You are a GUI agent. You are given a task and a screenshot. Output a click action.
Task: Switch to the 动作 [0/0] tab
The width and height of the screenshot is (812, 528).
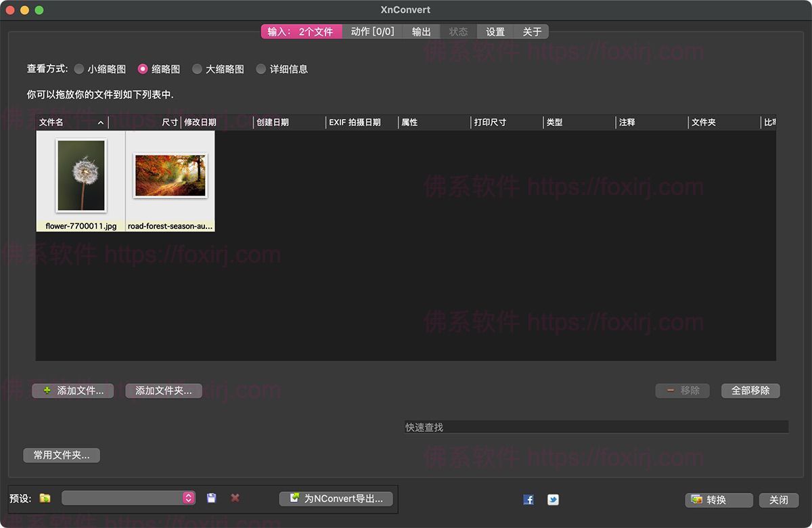coord(372,31)
